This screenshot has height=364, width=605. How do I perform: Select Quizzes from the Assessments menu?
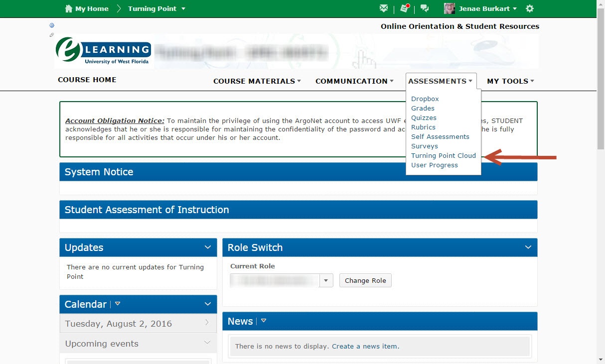pyautogui.click(x=424, y=118)
